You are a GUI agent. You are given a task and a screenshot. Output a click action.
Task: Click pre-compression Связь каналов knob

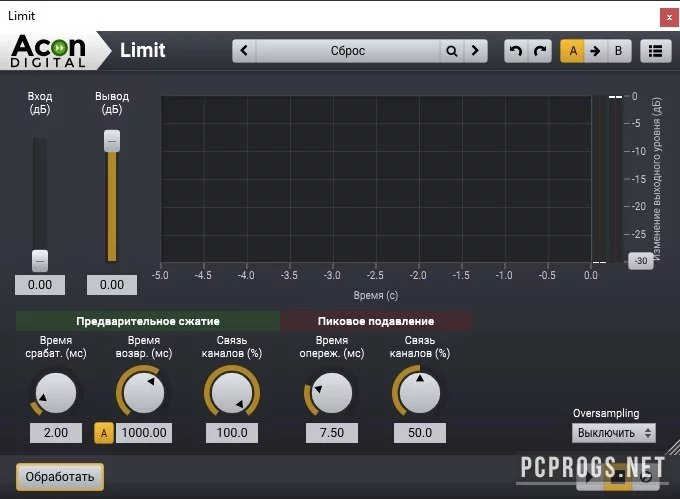[x=232, y=393]
